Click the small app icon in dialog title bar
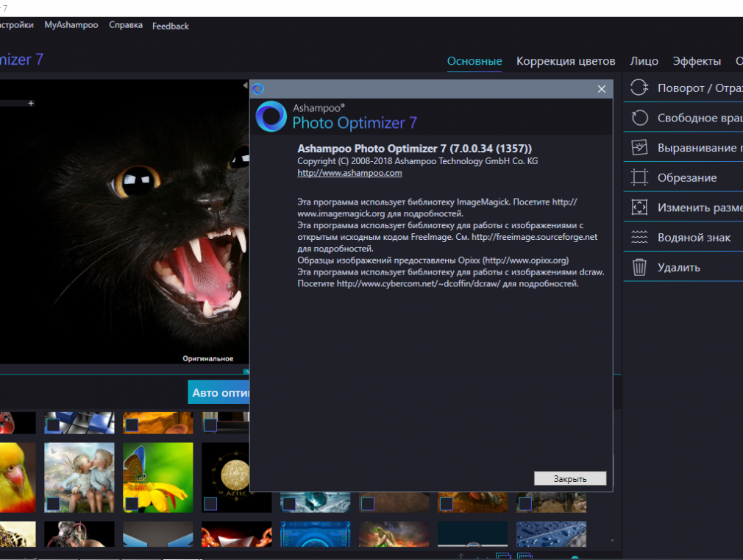The image size is (743, 560). (x=257, y=88)
